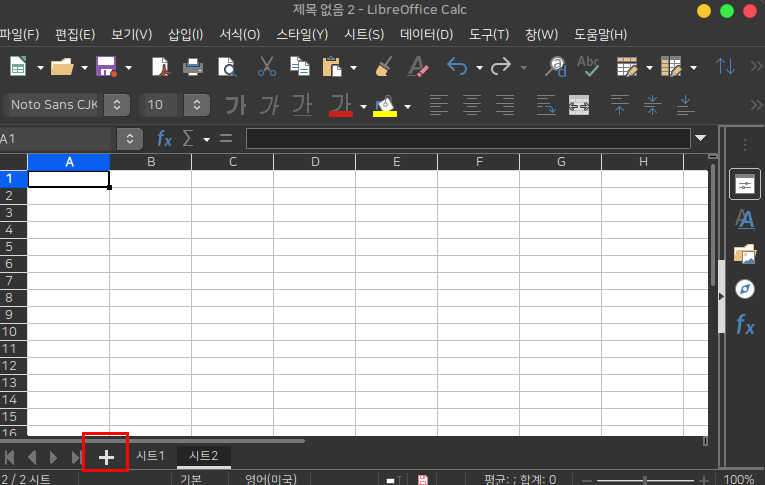
Task: Expand the formula input line arrow
Action: pos(700,138)
